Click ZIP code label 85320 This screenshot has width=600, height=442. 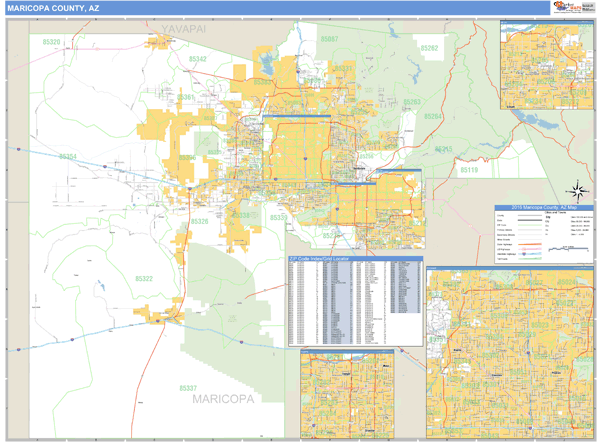coord(52,42)
